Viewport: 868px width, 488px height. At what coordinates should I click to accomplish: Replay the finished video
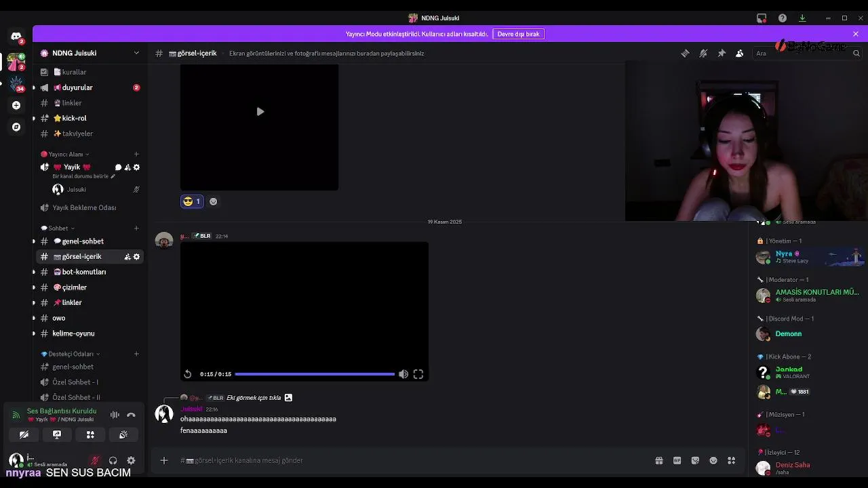tap(188, 374)
